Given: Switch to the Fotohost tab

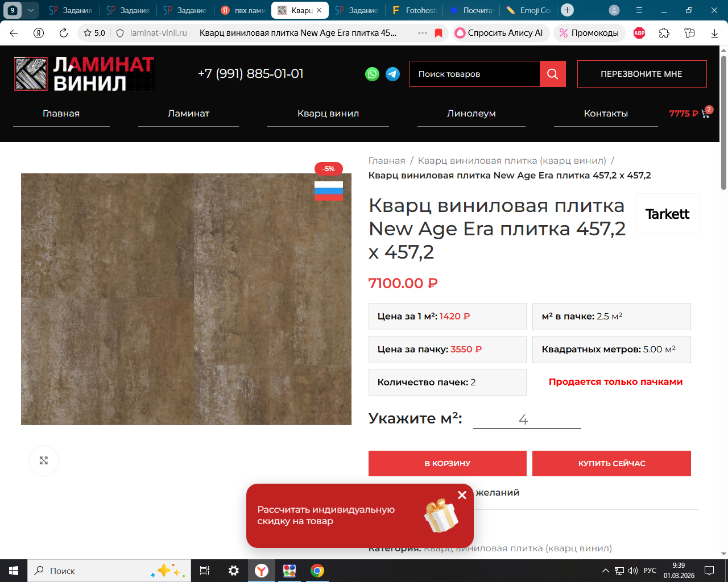Looking at the screenshot, I should click(415, 10).
